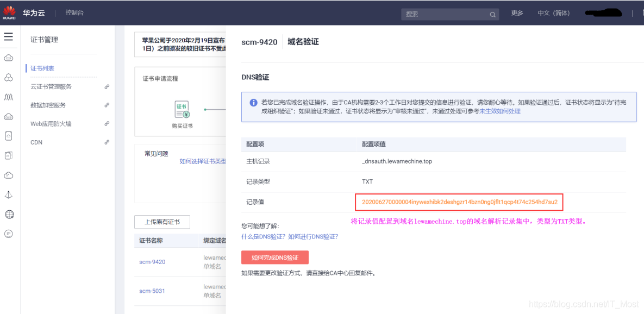Click the orange 记录值 record value string
Image resolution: width=644 pixels, height=314 pixels.
(x=460, y=202)
